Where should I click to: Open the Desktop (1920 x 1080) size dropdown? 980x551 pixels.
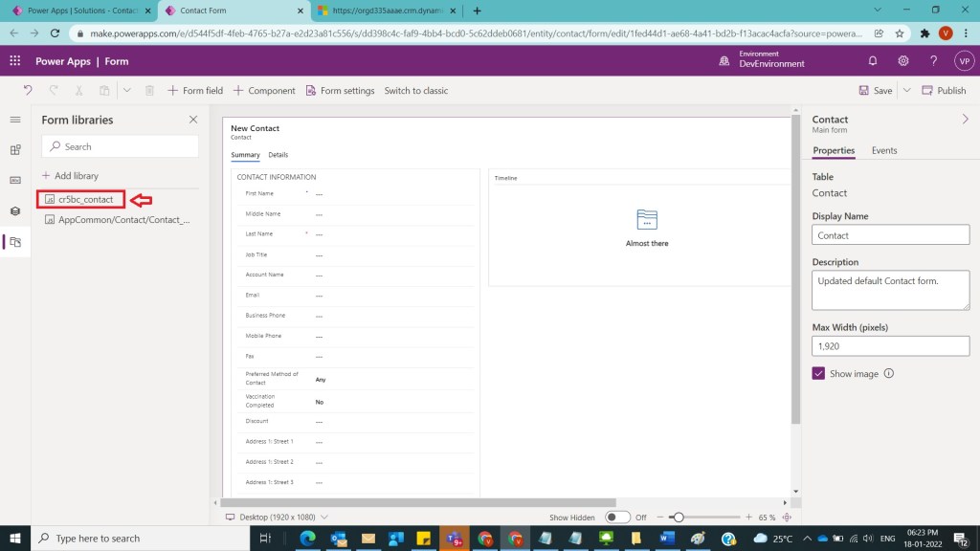click(277, 518)
